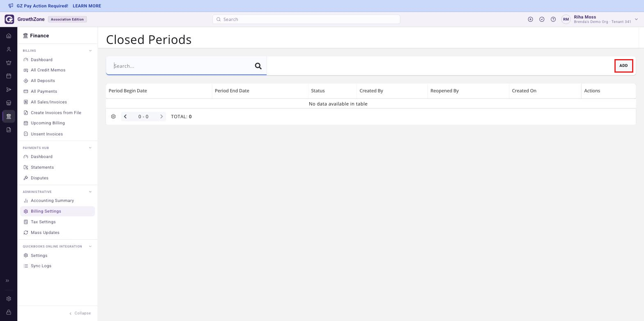644x321 pixels.
Task: Click the lock icon at rail bottom
Action: [9, 312]
